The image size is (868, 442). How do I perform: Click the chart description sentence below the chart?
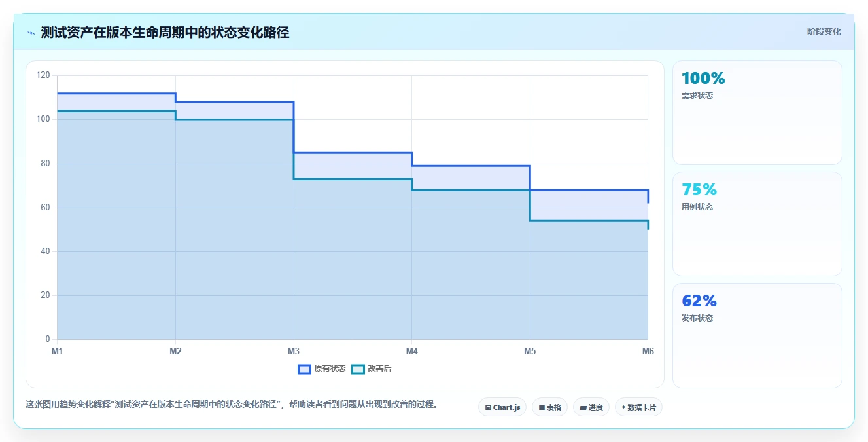pos(232,405)
